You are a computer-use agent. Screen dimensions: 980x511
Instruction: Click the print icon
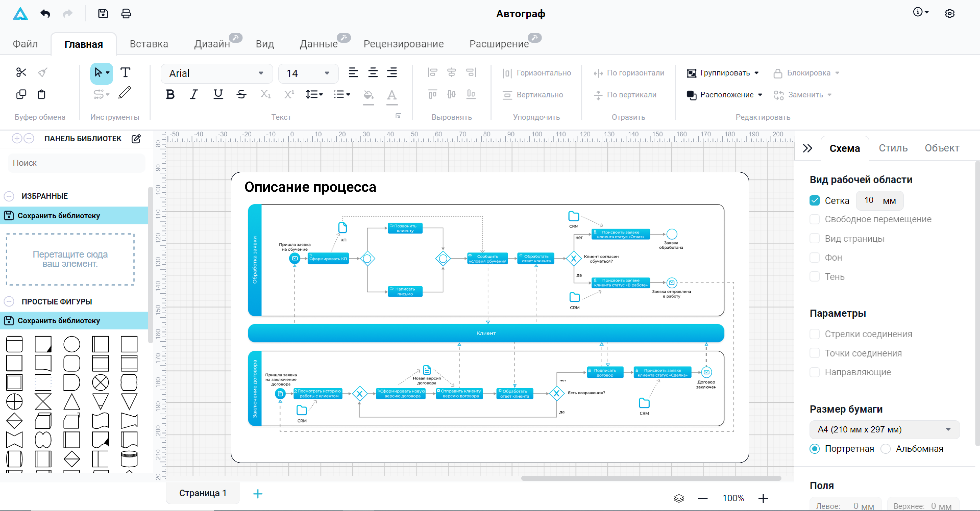[126, 14]
